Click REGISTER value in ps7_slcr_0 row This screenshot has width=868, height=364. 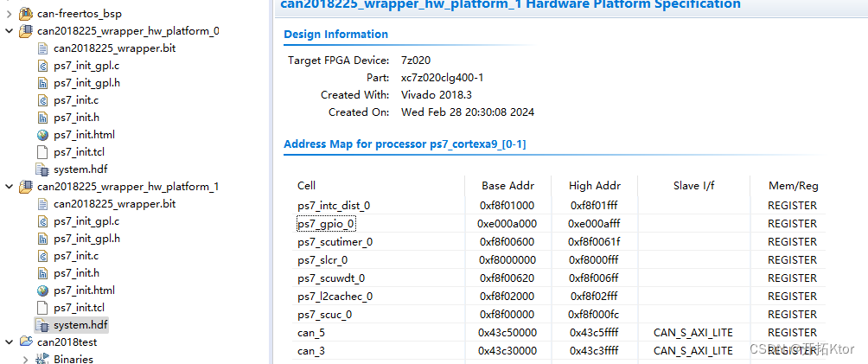792,260
